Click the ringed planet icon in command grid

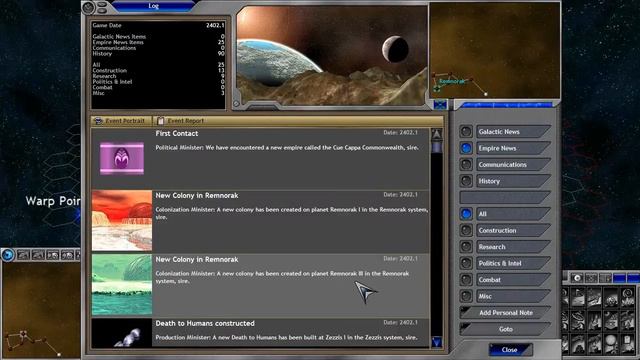tap(578, 320)
